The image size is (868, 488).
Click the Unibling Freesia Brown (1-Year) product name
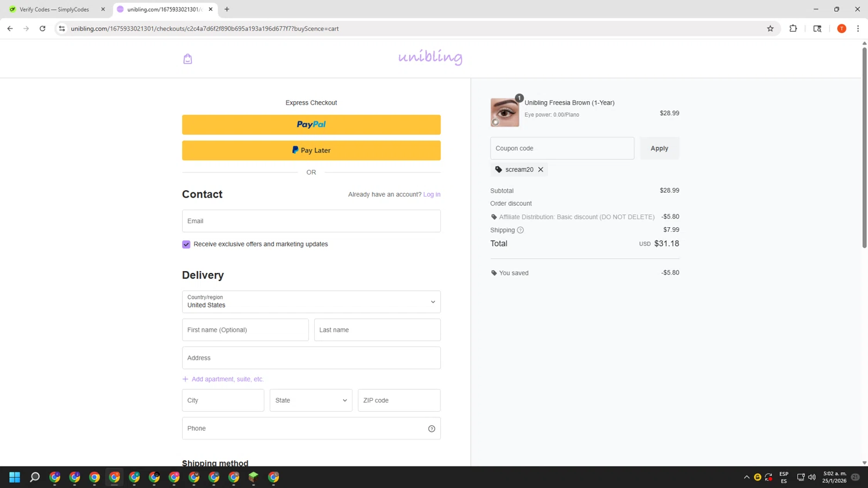tap(569, 103)
